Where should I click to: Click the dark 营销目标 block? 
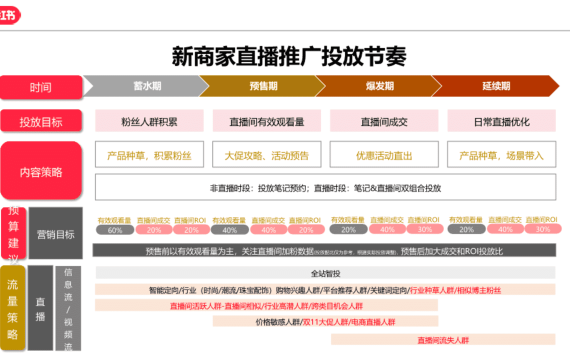point(56,233)
